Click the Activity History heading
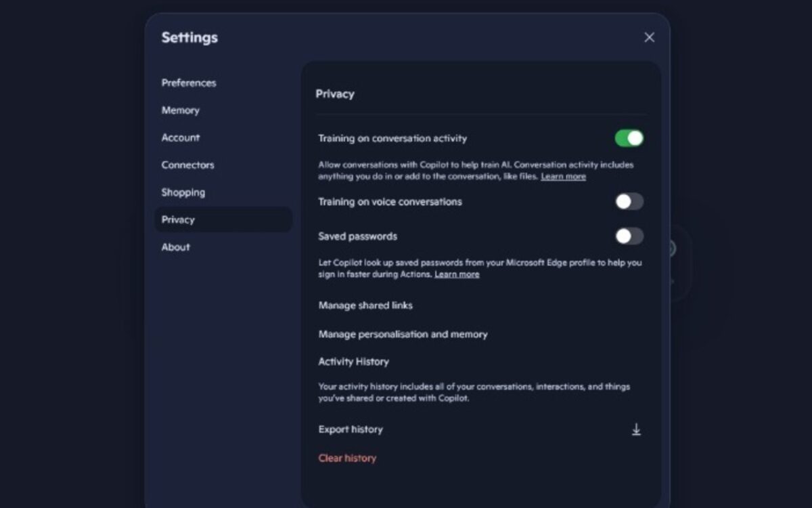812x508 pixels. (x=353, y=362)
